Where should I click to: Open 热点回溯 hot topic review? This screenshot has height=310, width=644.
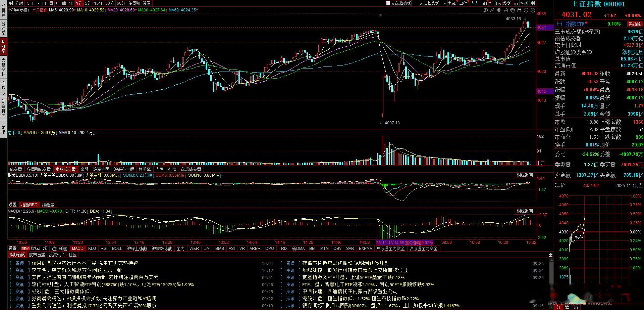(478, 3)
